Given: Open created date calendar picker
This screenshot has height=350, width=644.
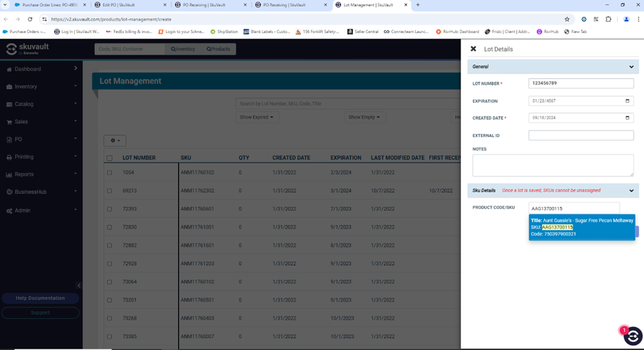Looking at the screenshot, I should coord(627,117).
